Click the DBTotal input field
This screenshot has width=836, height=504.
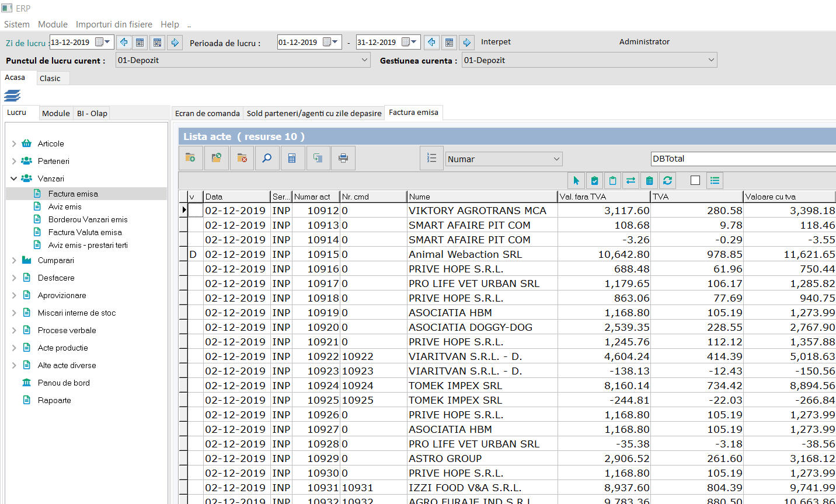click(741, 159)
